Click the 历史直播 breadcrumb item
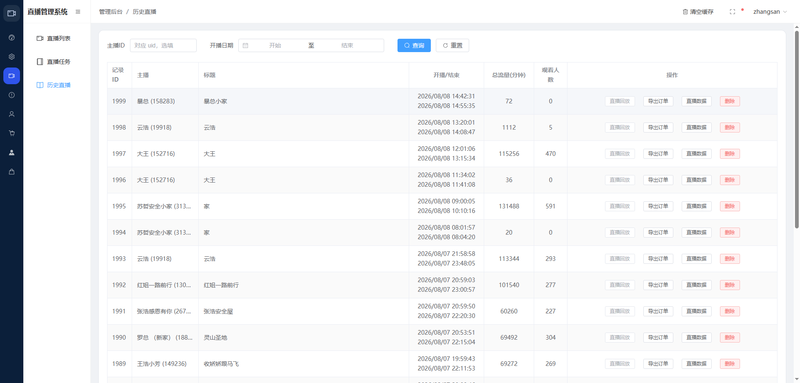 click(x=144, y=12)
